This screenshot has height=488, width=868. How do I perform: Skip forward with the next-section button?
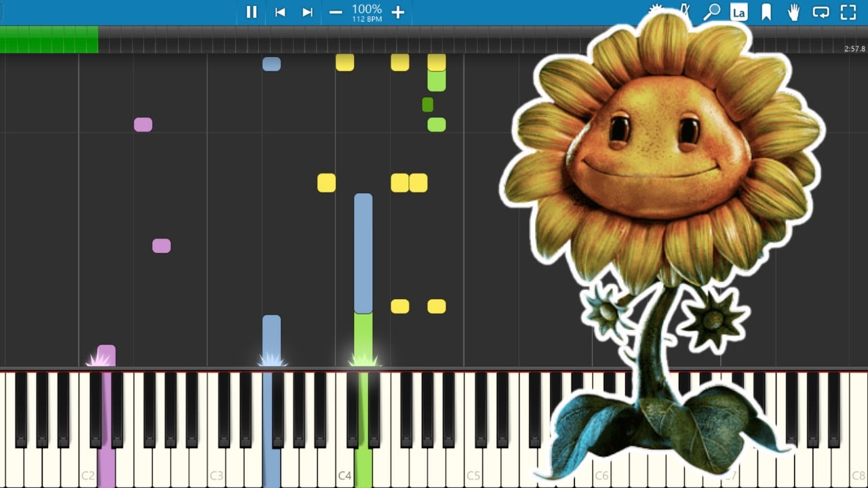point(307,12)
